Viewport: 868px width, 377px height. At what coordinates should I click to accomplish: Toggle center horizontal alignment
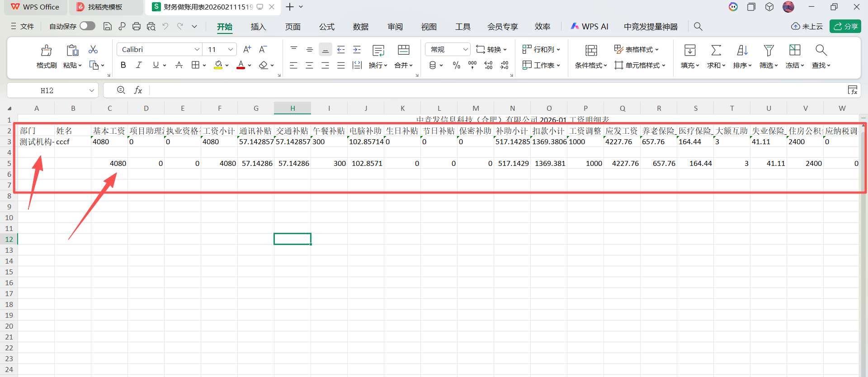coord(309,66)
